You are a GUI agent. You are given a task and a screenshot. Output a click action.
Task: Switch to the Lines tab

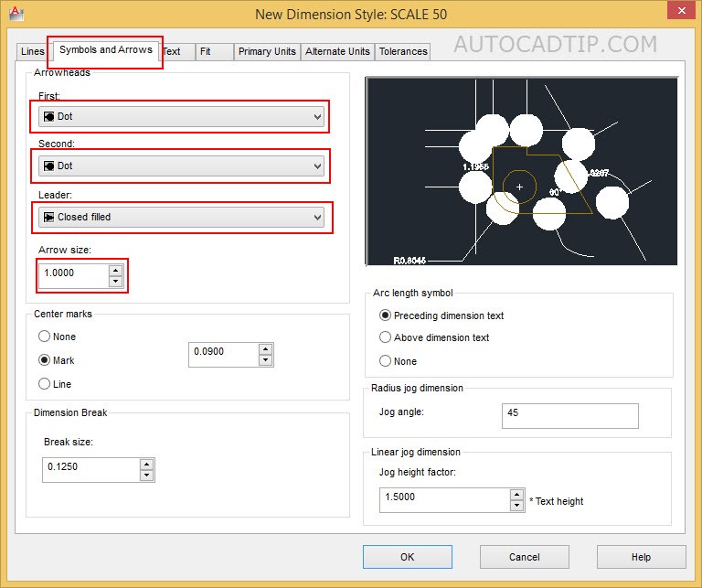coord(33,51)
